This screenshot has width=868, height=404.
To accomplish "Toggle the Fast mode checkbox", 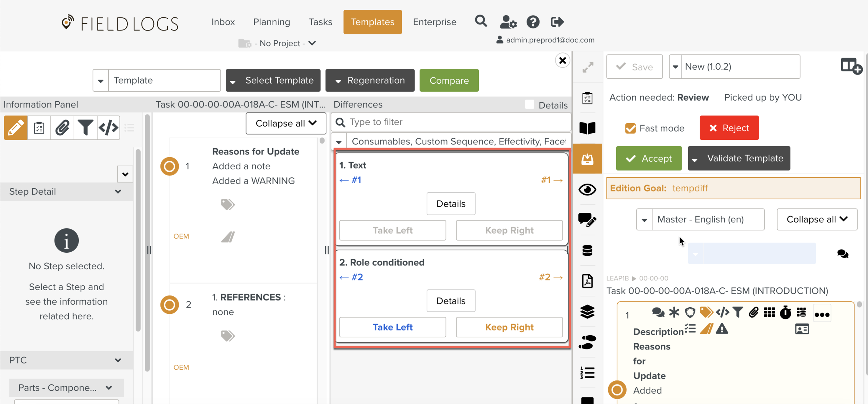I will tap(630, 128).
